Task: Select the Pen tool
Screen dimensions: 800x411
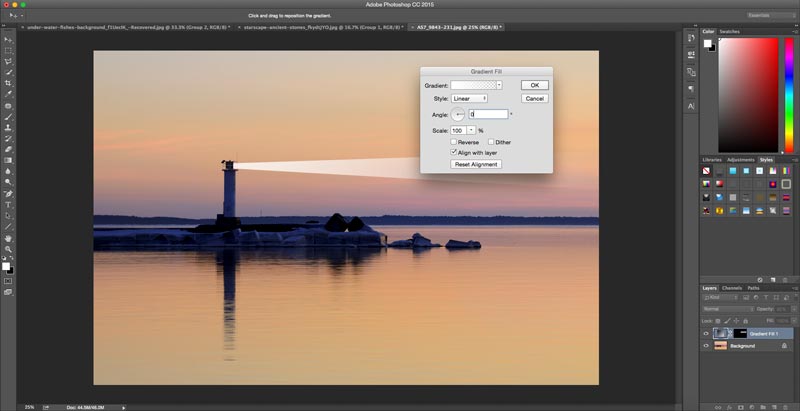Action: tap(8, 194)
